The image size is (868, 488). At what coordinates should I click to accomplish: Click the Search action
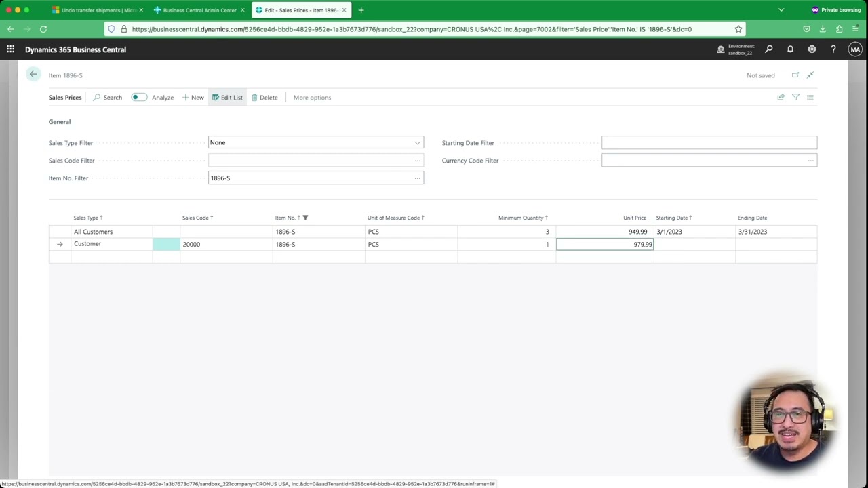click(x=107, y=98)
